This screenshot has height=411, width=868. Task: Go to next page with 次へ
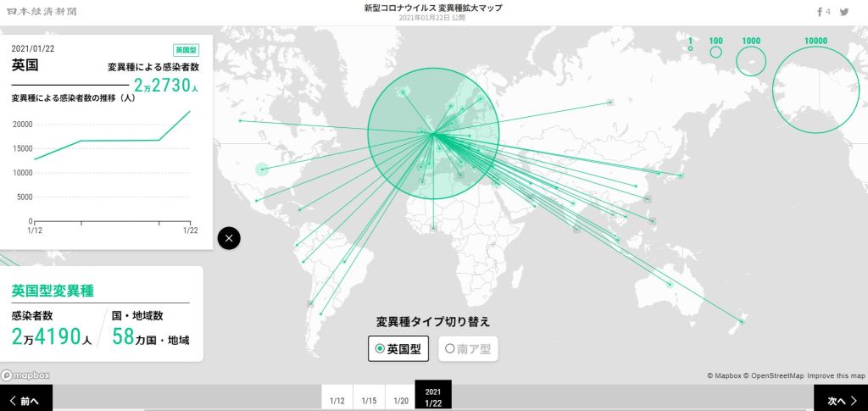click(x=840, y=400)
